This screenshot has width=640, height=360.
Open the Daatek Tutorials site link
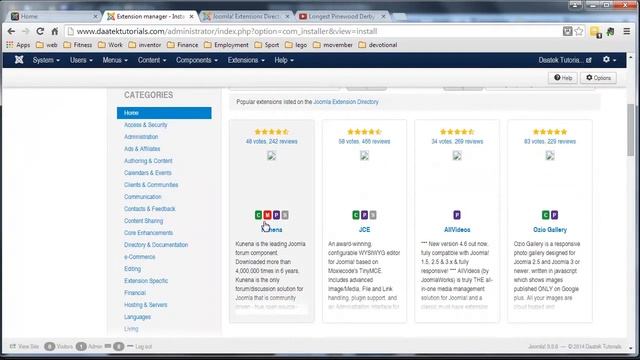pos(564,60)
